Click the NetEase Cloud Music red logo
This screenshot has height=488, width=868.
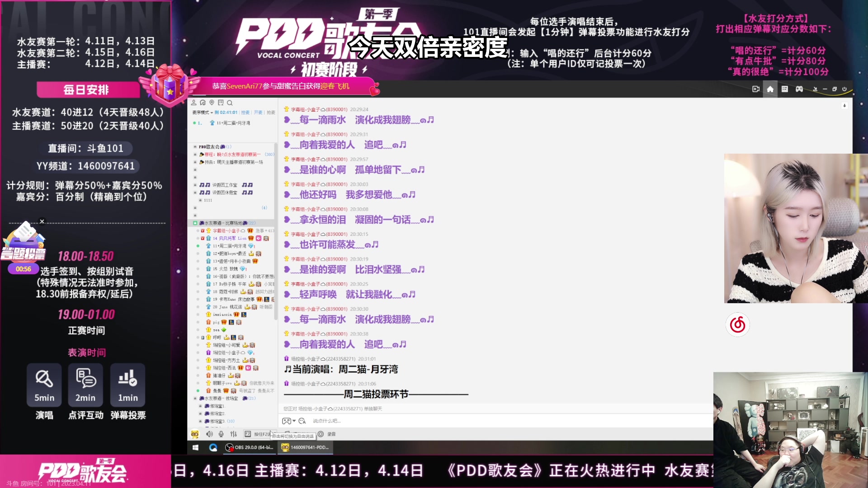pos(737,324)
